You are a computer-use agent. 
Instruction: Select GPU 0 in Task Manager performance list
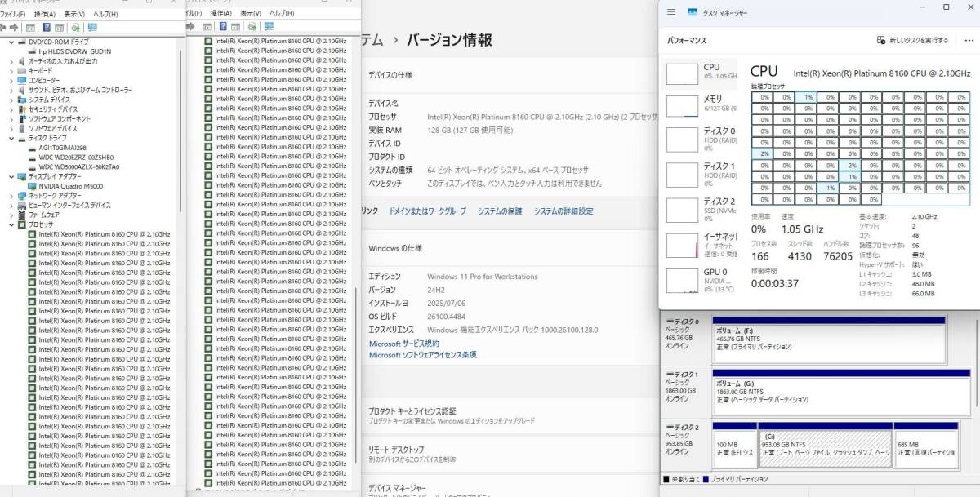[702, 280]
